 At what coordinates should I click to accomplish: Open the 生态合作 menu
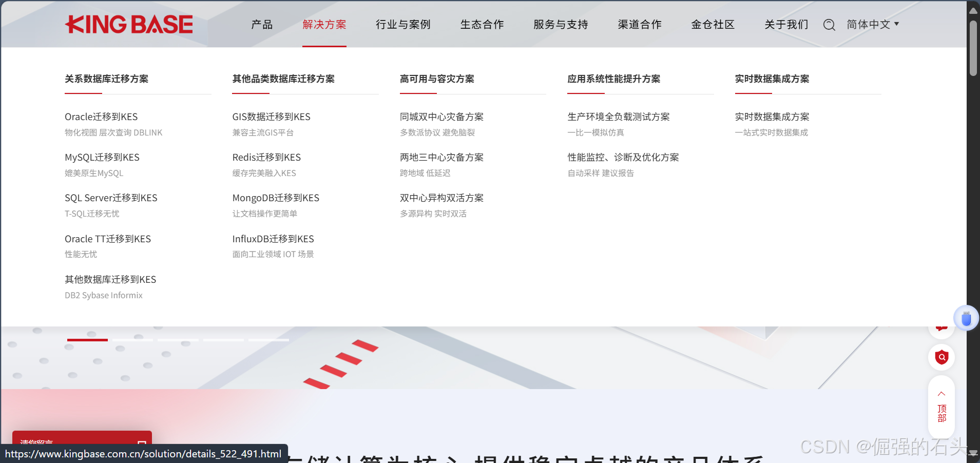[x=482, y=25]
